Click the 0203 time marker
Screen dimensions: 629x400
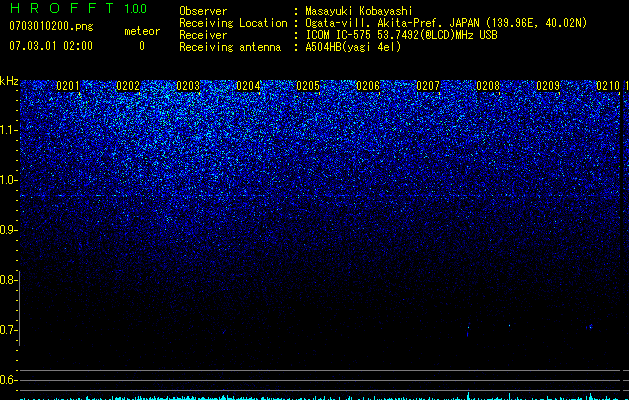point(188,86)
